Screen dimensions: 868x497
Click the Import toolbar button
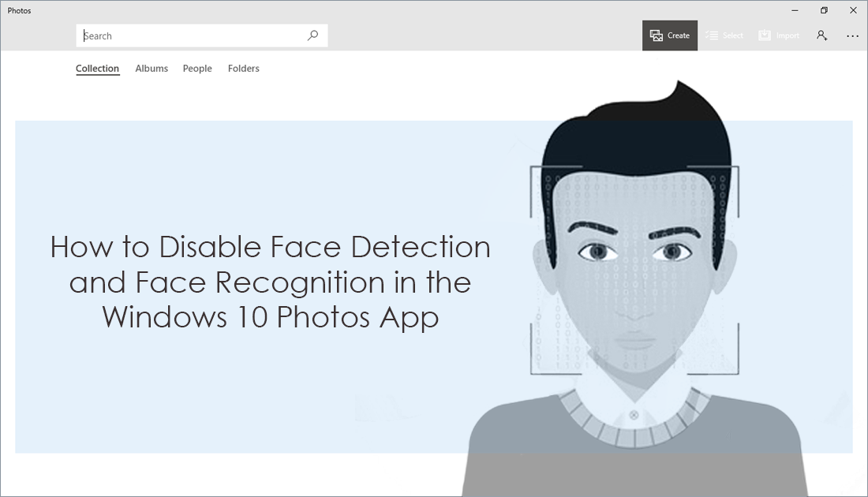pos(779,35)
